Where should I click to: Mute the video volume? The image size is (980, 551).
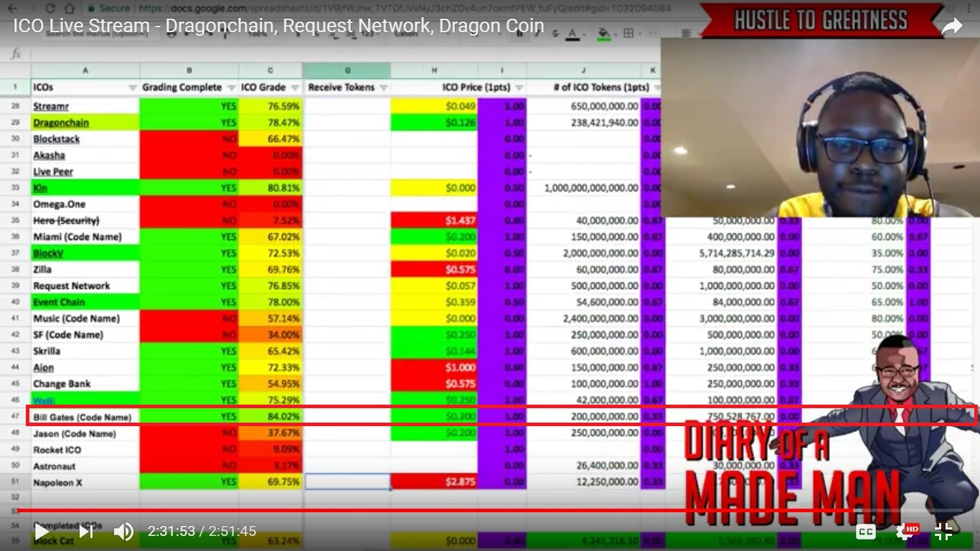click(123, 532)
